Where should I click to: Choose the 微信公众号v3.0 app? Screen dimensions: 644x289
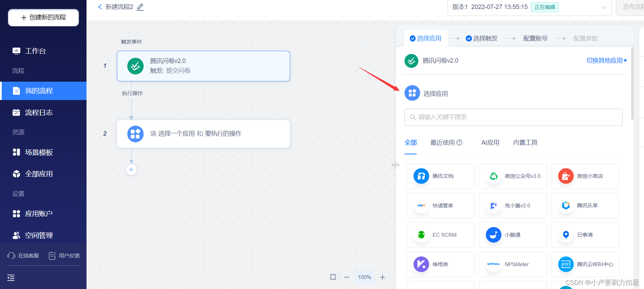tap(513, 176)
